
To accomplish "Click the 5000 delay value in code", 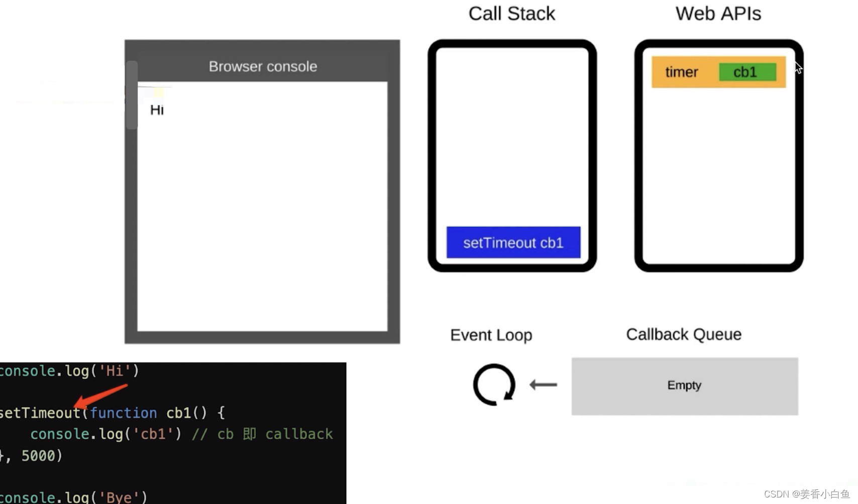I will click(x=38, y=455).
